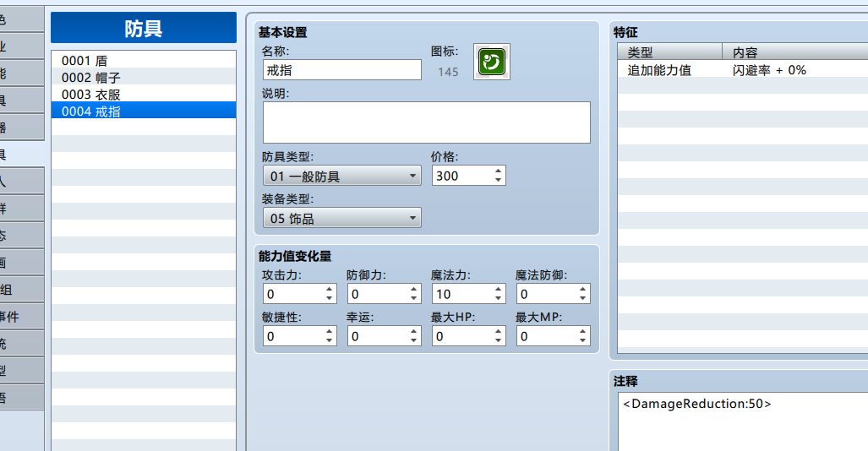
Task: Increase 最大HP with the up arrow
Action: click(498, 331)
